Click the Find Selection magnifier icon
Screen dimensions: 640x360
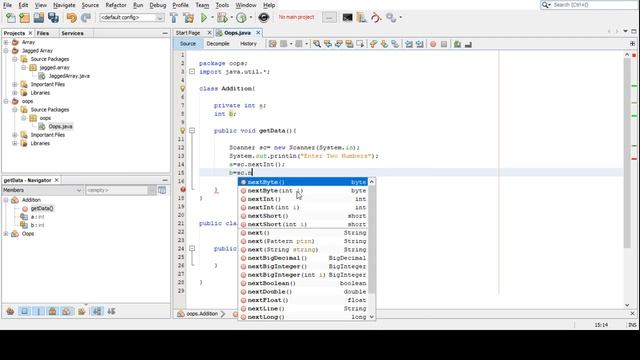[317, 44]
